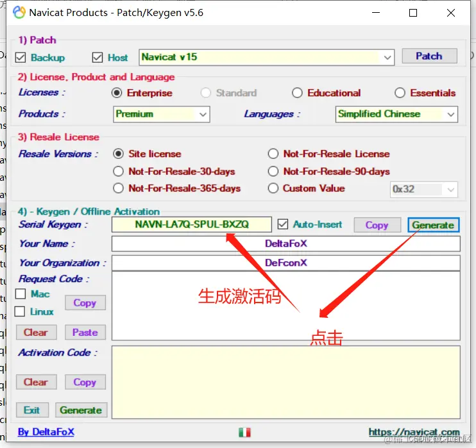Click the Your Organization input field
The image size is (476, 448).
click(286, 263)
